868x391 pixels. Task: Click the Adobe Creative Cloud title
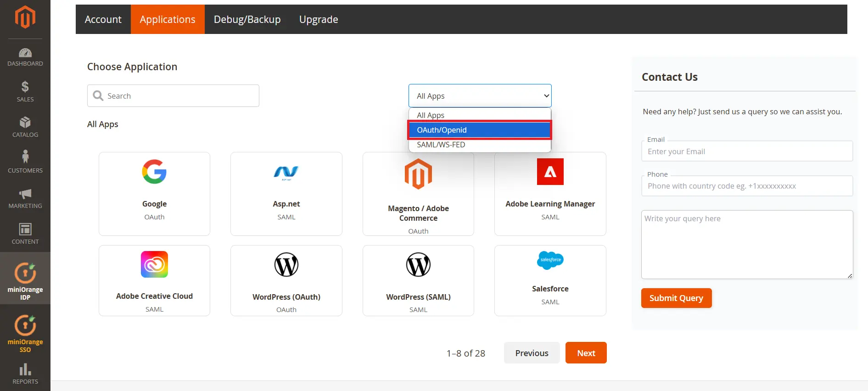pos(154,296)
